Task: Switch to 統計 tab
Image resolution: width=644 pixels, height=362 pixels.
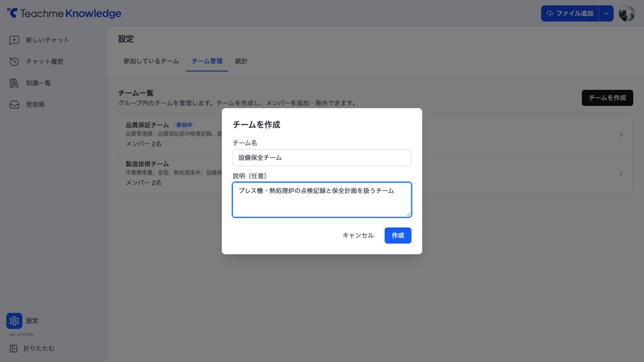Action: click(241, 61)
